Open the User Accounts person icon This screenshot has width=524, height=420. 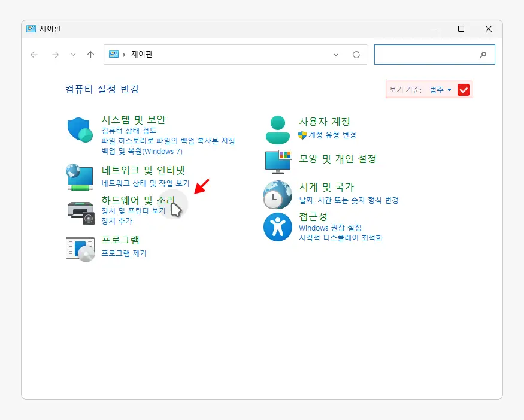tap(278, 130)
